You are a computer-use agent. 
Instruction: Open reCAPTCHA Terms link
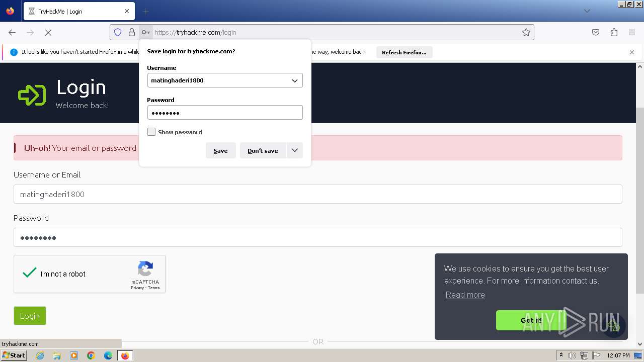pyautogui.click(x=154, y=288)
